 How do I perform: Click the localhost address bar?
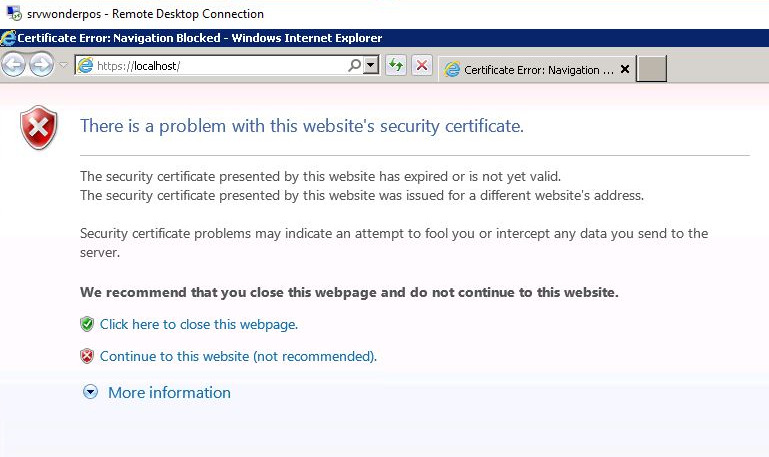coord(227,65)
